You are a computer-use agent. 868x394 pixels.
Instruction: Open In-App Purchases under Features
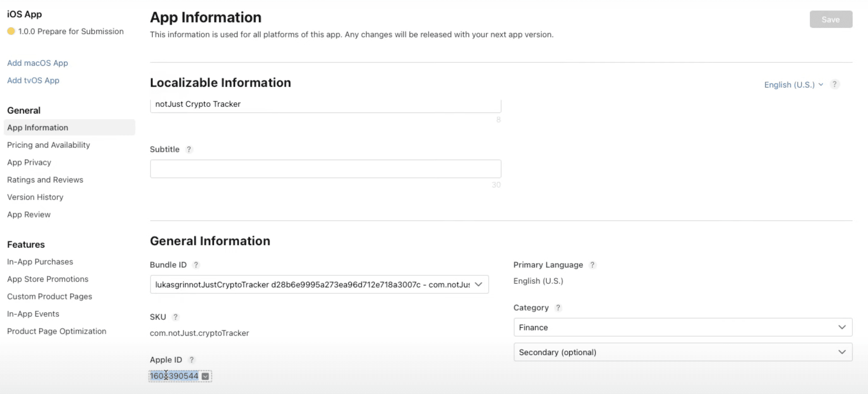pyautogui.click(x=40, y=262)
